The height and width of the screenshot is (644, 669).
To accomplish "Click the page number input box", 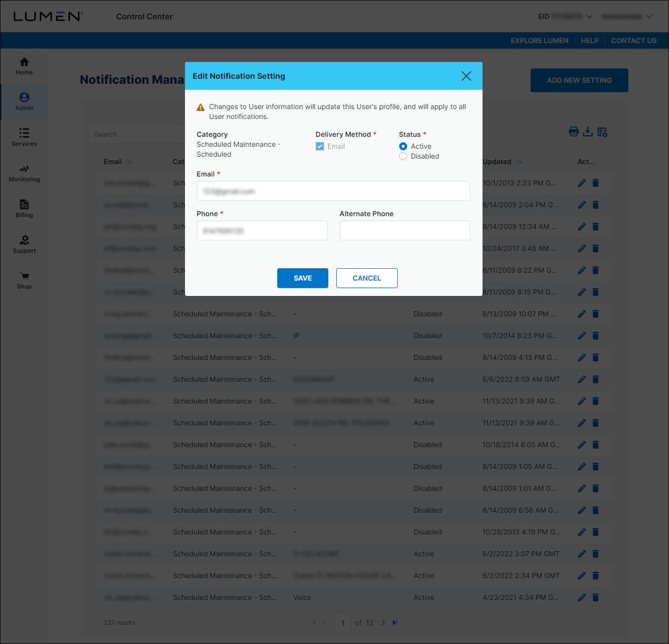I will tap(343, 623).
